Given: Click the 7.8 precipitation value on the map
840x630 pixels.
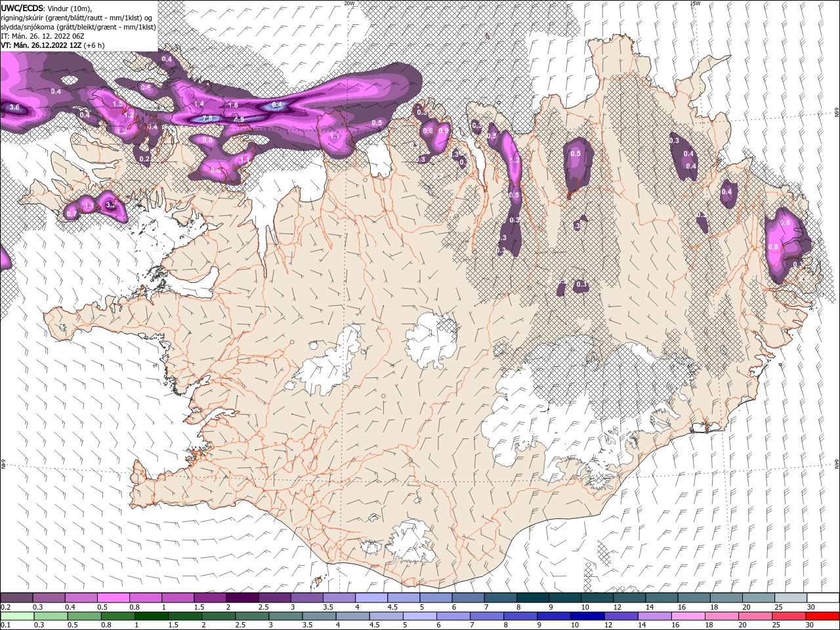Looking at the screenshot, I should [x=208, y=118].
